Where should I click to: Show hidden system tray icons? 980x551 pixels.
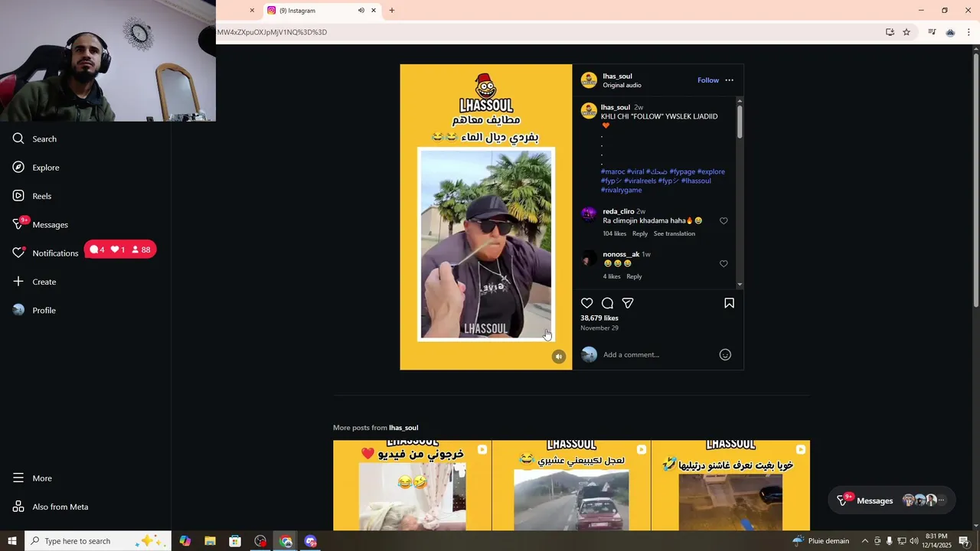(865, 541)
